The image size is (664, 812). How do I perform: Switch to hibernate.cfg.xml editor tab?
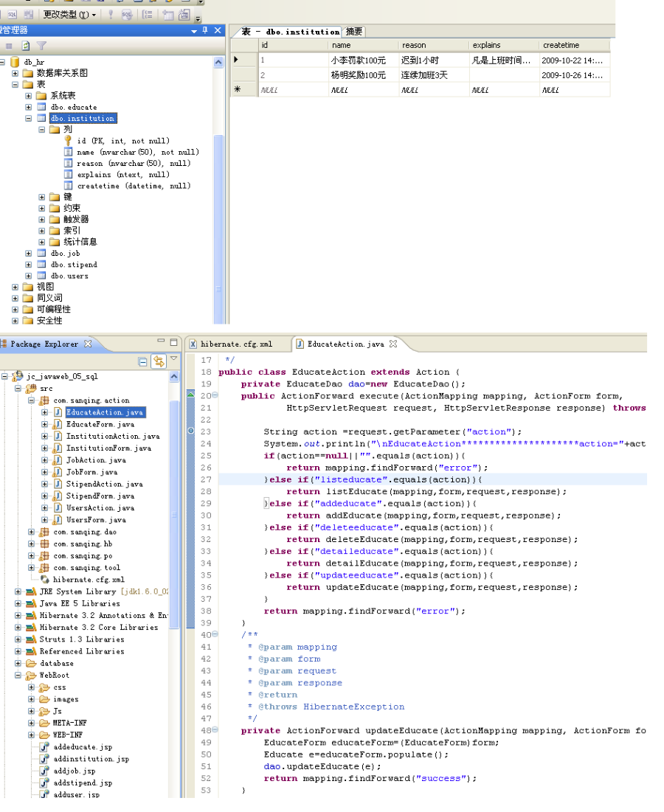click(235, 344)
